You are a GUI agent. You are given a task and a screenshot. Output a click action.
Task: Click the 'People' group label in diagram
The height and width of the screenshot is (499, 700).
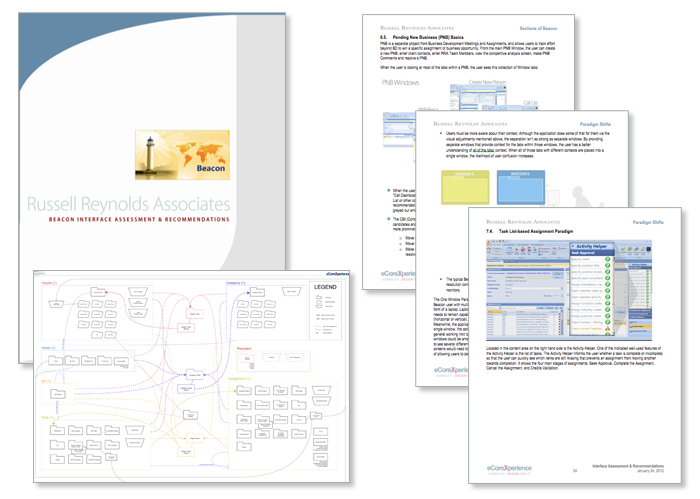point(49,283)
